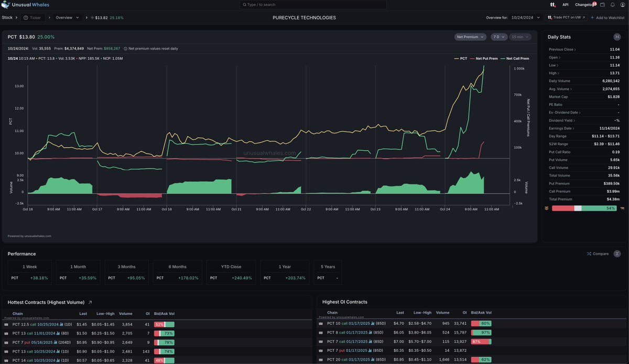Open the 15 min interval dropdown
Viewport: 629px width, 364px height.
pos(520,37)
